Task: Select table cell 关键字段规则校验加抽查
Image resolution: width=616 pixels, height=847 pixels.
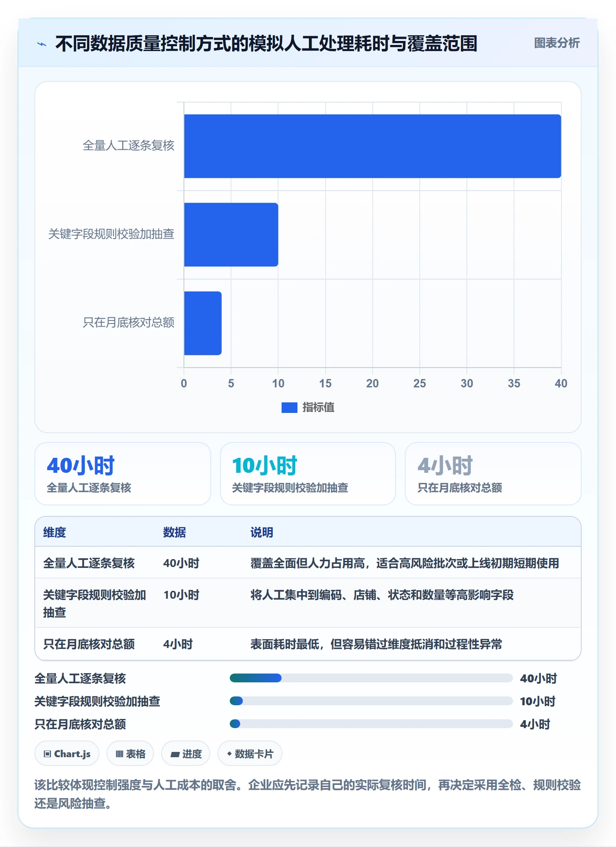Action: coord(95,604)
